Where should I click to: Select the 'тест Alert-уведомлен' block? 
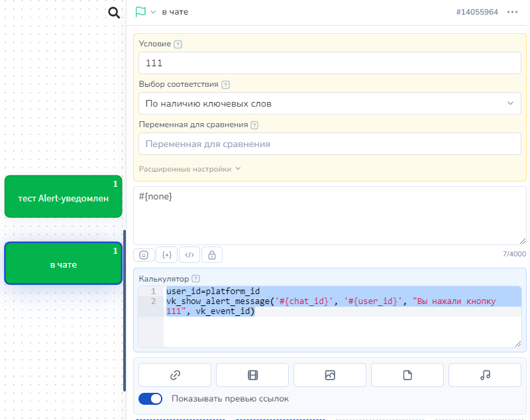[x=64, y=197]
